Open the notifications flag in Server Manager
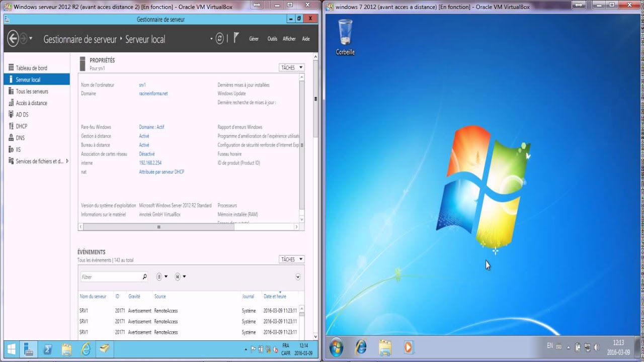644x362 pixels. click(236, 38)
